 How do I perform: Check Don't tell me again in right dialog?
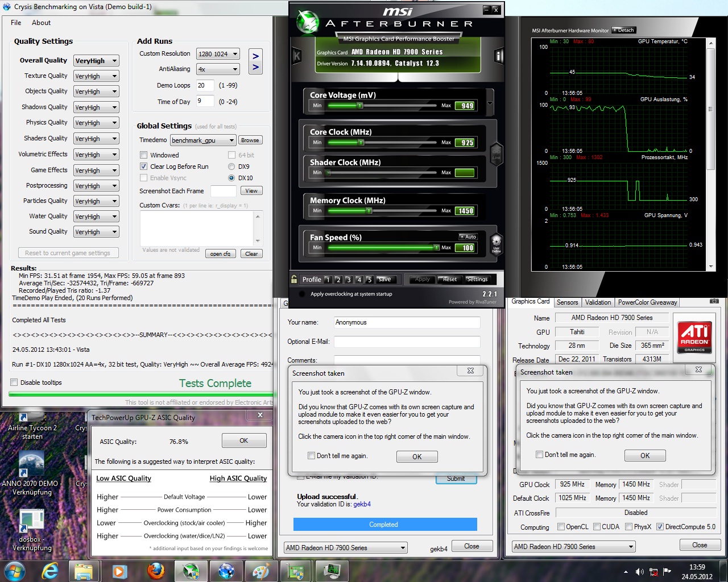click(x=539, y=454)
